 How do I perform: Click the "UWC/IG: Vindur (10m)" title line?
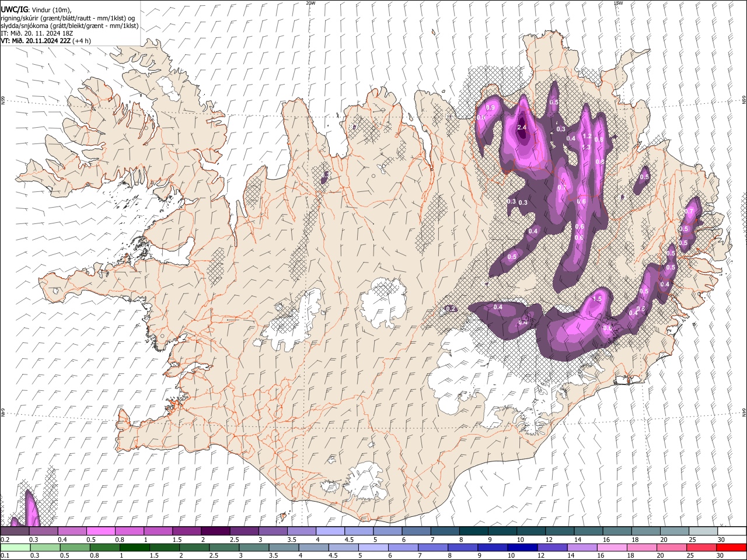(36, 10)
